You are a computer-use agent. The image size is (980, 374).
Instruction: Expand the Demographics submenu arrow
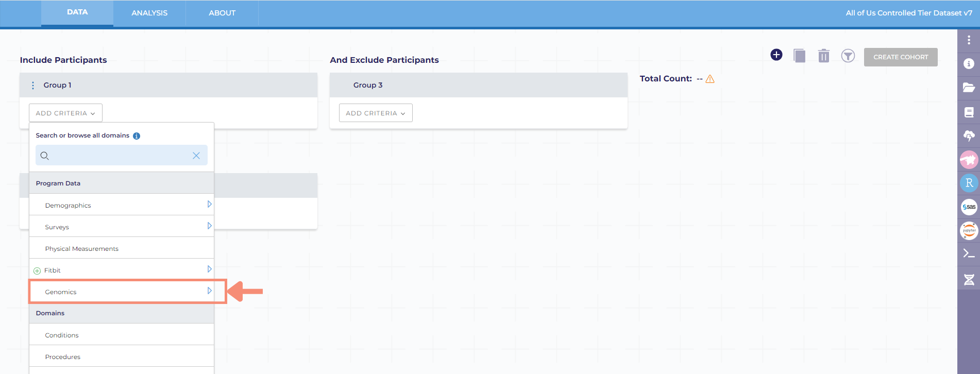[209, 204]
